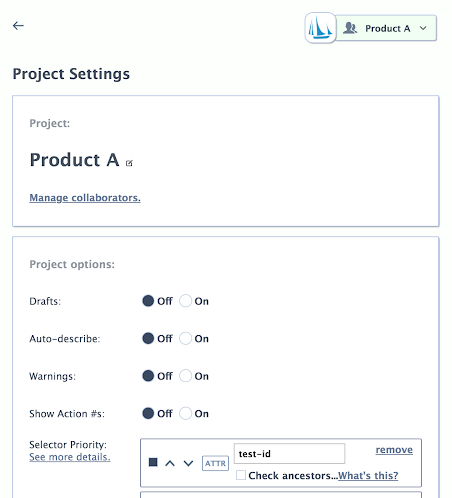
Task: Open the Product A project dropdown
Action: [386, 28]
